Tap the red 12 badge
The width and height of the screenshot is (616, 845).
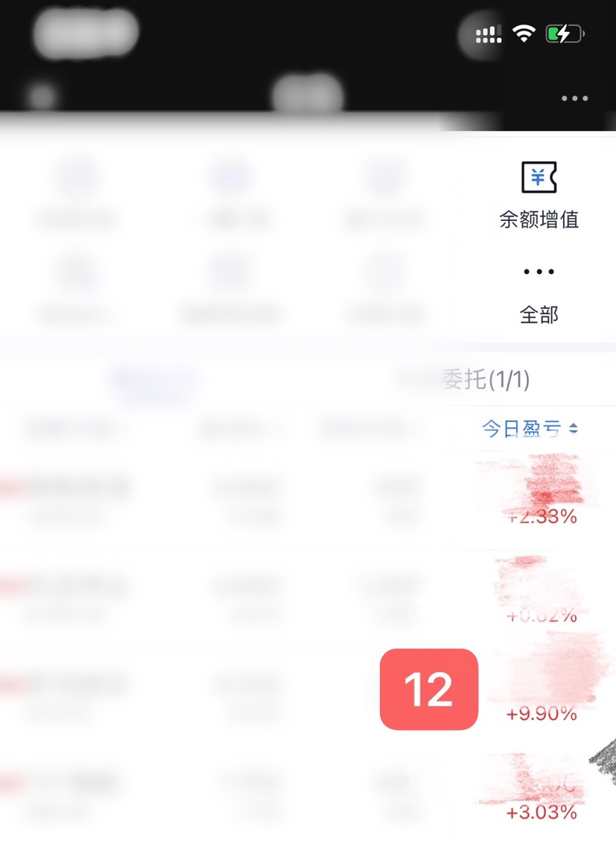429,690
